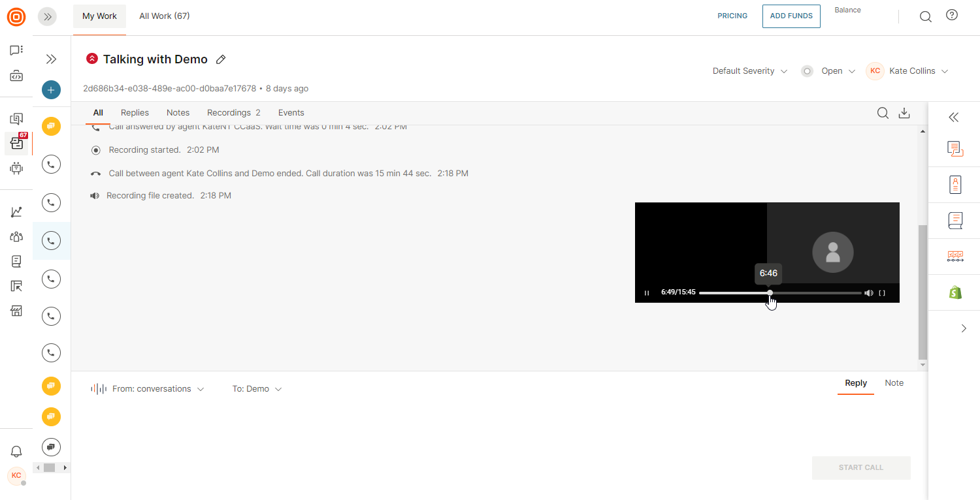Click the participant avatar in the recording video
This screenshot has width=980, height=500.
(x=833, y=252)
